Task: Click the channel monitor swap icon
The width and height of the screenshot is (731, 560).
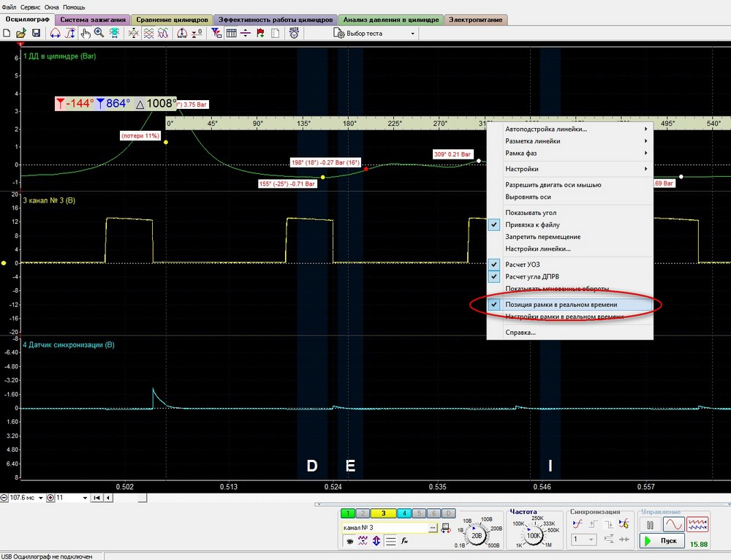Action: 446,528
